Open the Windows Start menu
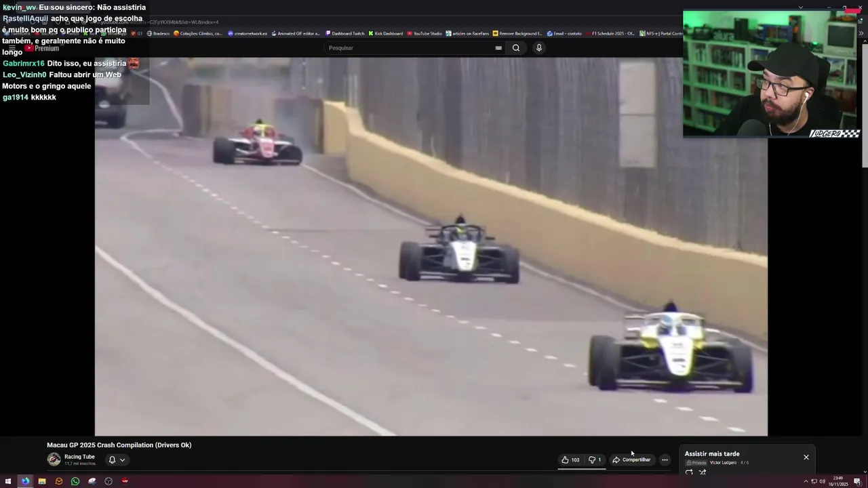 point(8,481)
